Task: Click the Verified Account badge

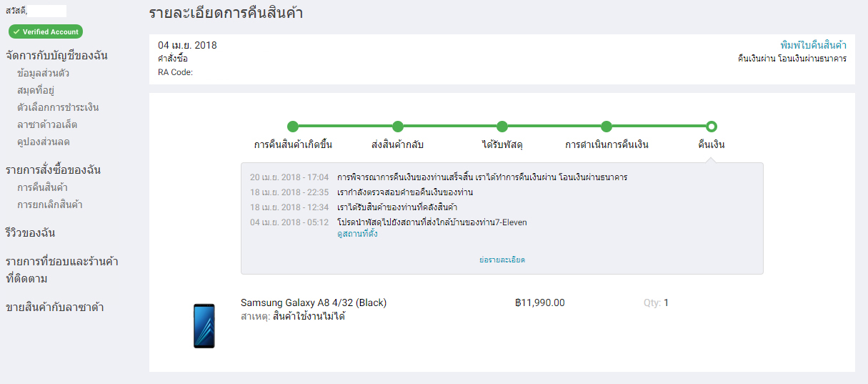Action: click(46, 31)
